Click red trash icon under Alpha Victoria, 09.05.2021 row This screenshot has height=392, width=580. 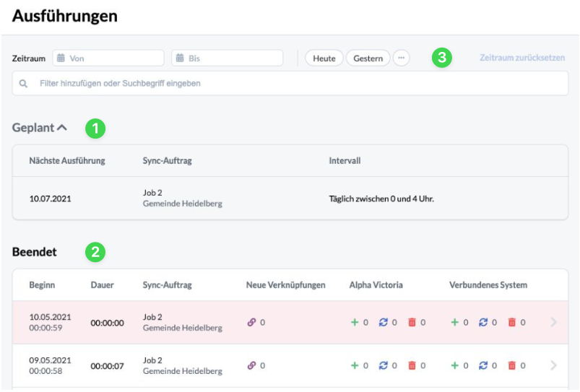[412, 366]
